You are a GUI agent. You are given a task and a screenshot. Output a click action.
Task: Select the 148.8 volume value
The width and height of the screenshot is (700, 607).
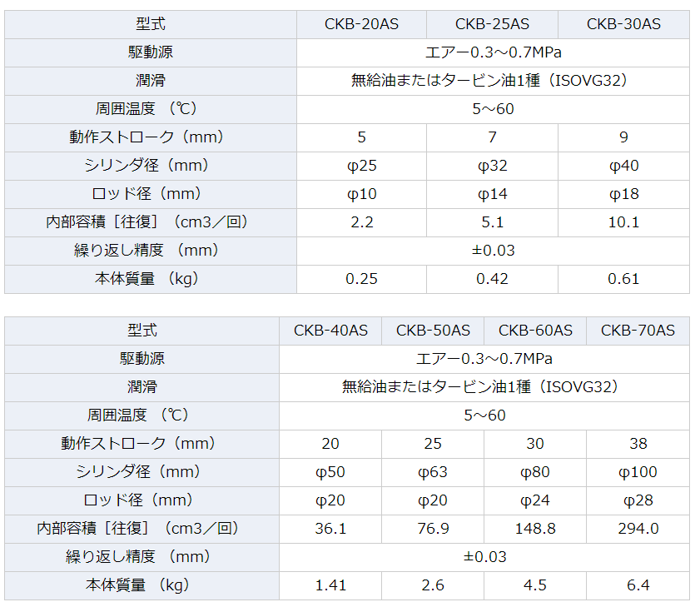pos(535,529)
